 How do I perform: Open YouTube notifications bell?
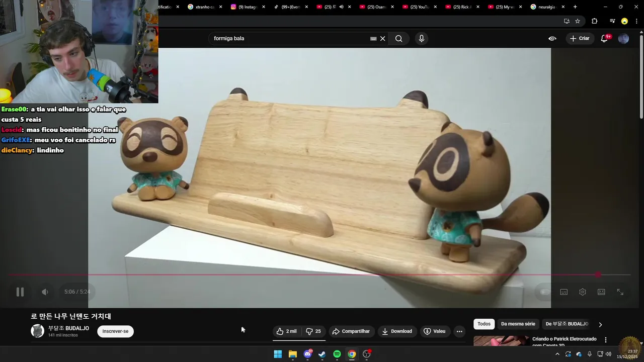click(605, 39)
